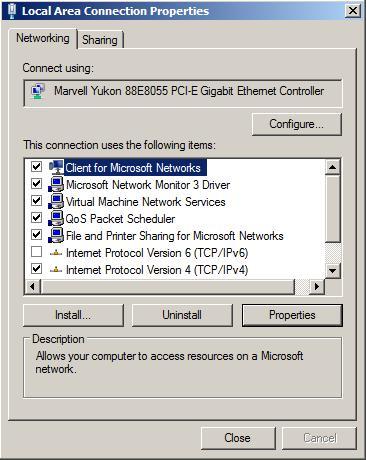366x460 pixels.
Task: Click the Microsoft Network Monitor 3 Driver icon
Action: [x=56, y=184]
